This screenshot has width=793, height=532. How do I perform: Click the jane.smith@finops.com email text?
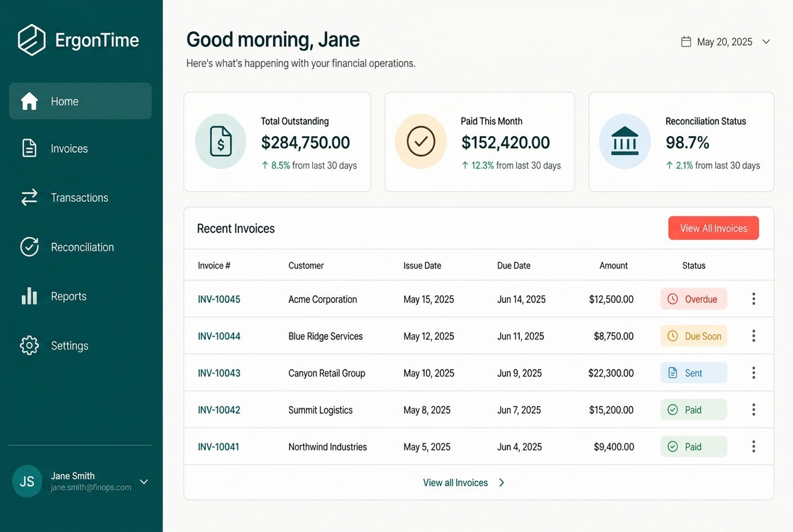point(91,487)
